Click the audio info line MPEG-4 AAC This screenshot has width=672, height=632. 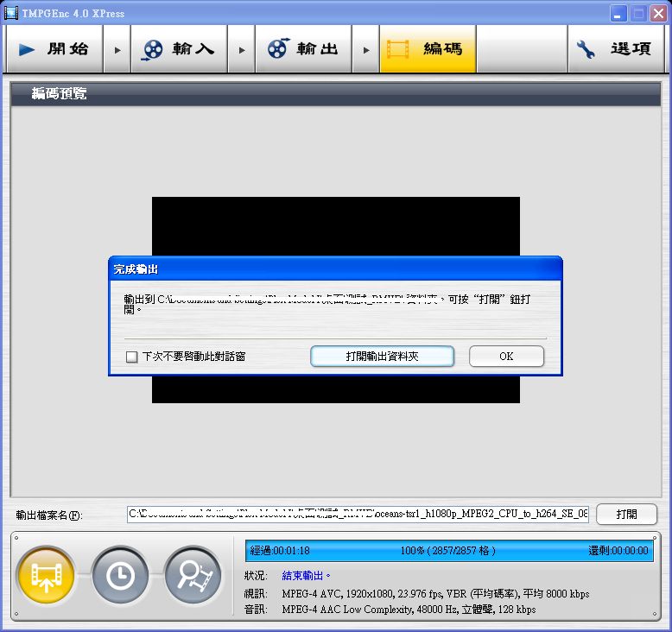(x=409, y=610)
